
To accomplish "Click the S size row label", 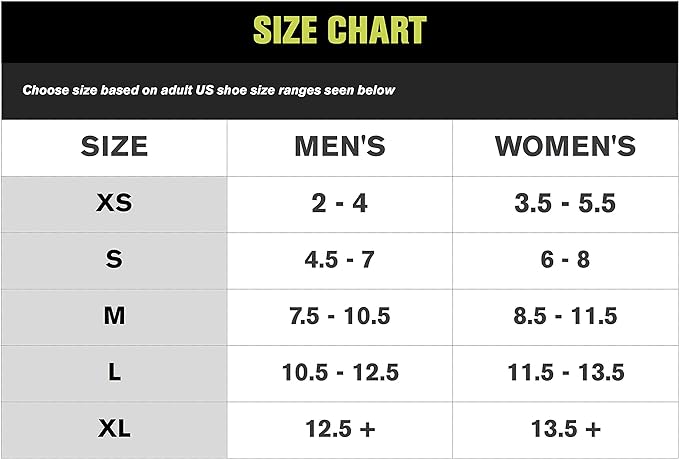I will [114, 260].
